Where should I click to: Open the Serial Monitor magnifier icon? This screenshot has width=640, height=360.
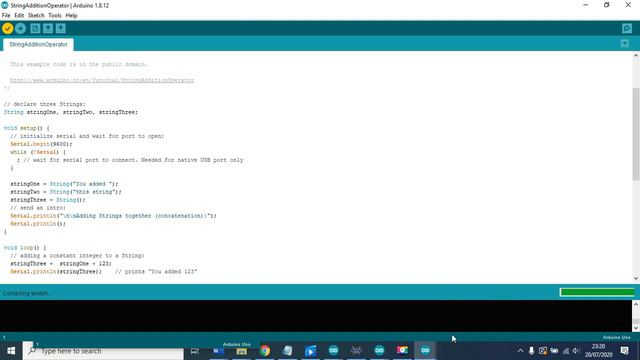click(x=627, y=29)
